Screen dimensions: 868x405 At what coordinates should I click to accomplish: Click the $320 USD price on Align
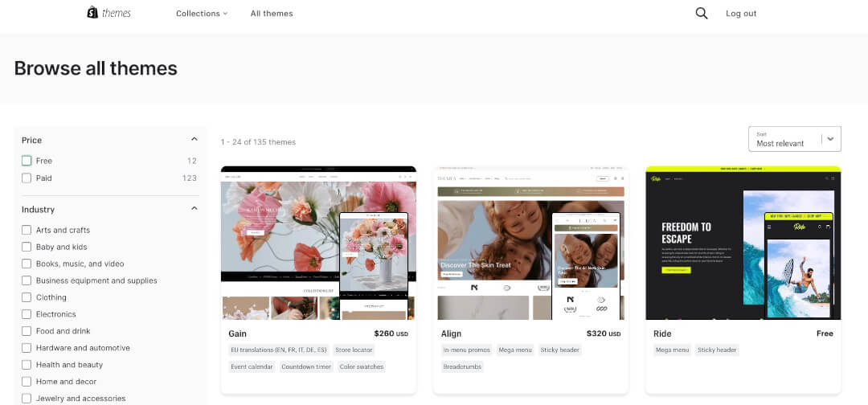point(604,333)
